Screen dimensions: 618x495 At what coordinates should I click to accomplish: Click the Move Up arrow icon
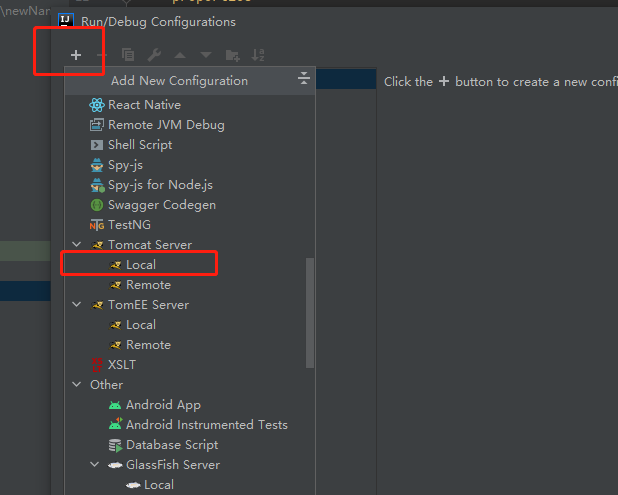(180, 55)
